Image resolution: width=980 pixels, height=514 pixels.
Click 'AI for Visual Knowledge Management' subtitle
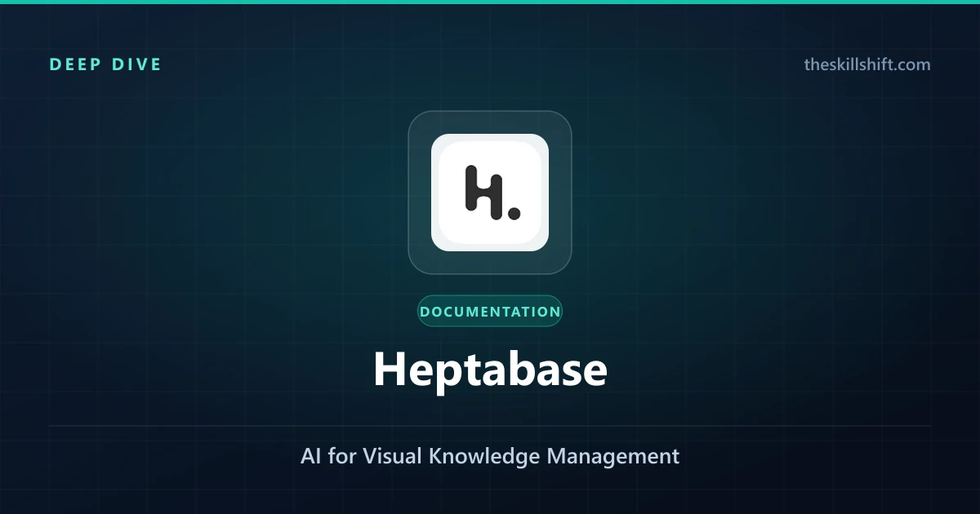(490, 456)
